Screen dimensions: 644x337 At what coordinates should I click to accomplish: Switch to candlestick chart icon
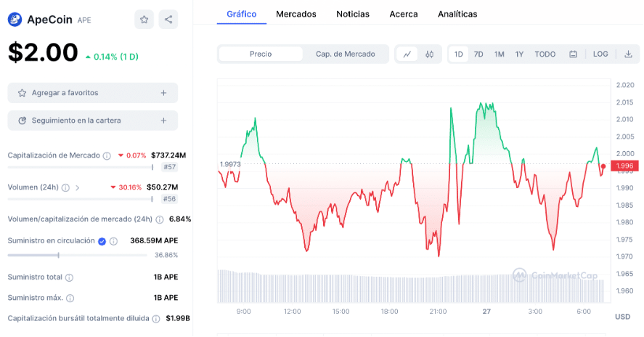(430, 54)
